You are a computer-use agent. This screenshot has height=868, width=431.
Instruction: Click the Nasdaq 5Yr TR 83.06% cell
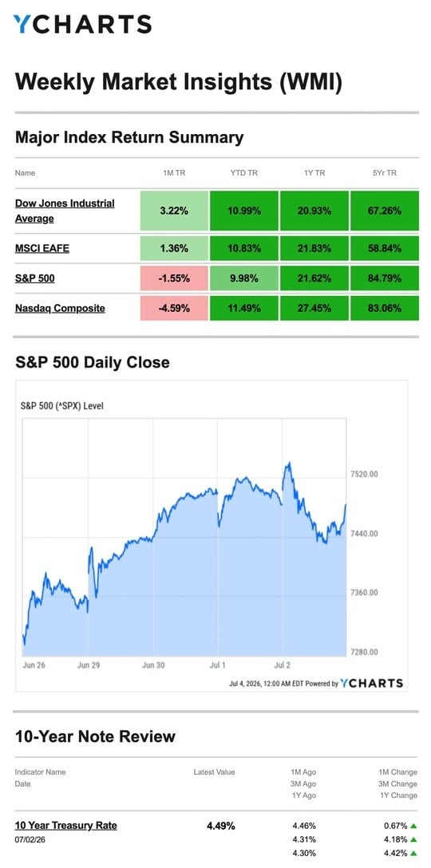[384, 308]
